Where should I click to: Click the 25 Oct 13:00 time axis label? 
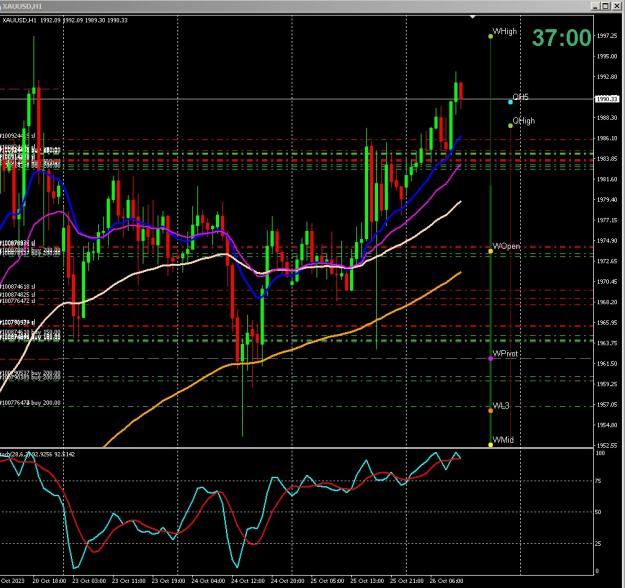pyautogui.click(x=367, y=581)
